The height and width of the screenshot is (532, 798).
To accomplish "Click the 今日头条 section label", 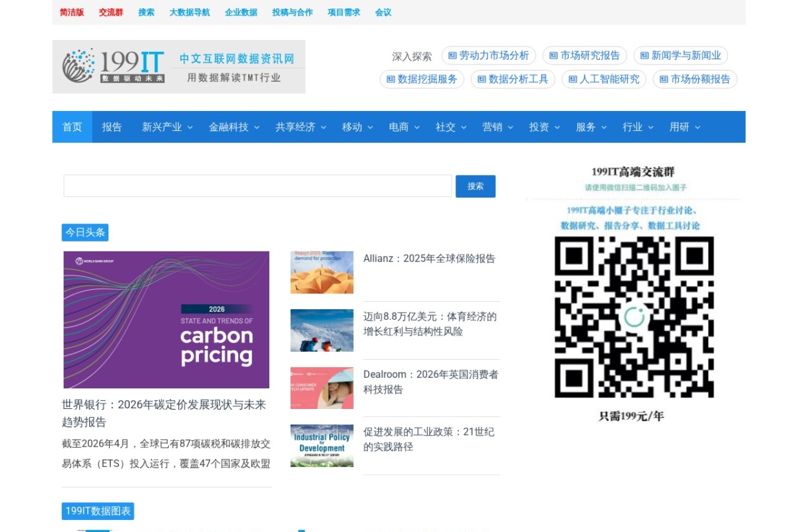I will 85,233.
